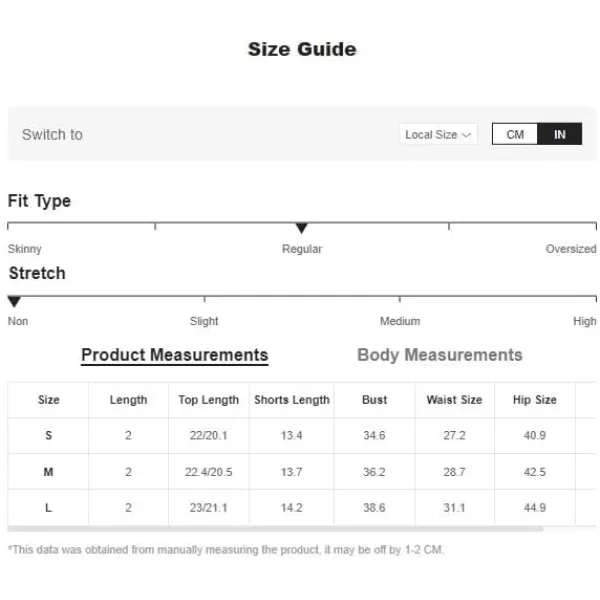This screenshot has height=600, width=600.
Task: Open the Local Size dropdown
Action: pos(438,134)
